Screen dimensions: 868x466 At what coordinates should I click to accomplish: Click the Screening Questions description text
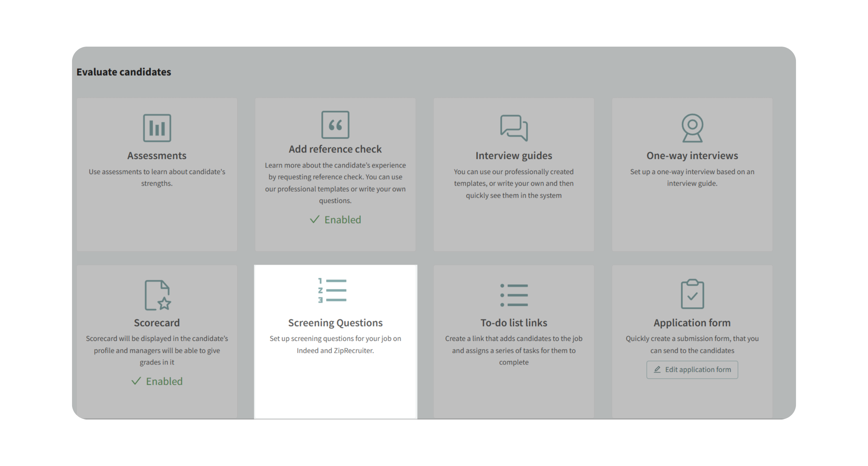point(335,344)
